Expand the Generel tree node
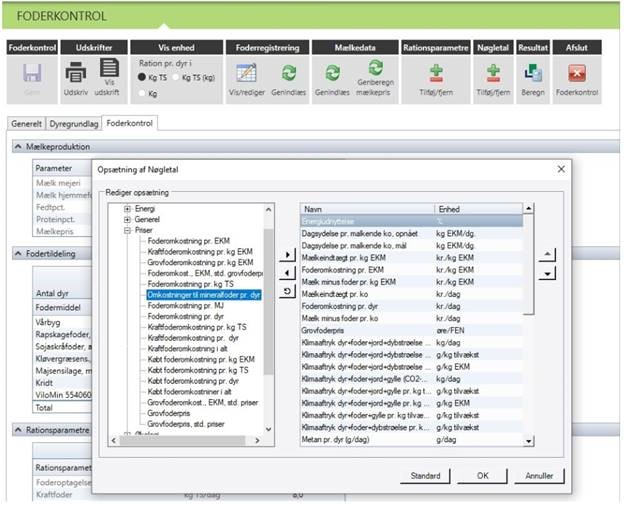Image resolution: width=625 pixels, height=505 pixels. pos(128,219)
